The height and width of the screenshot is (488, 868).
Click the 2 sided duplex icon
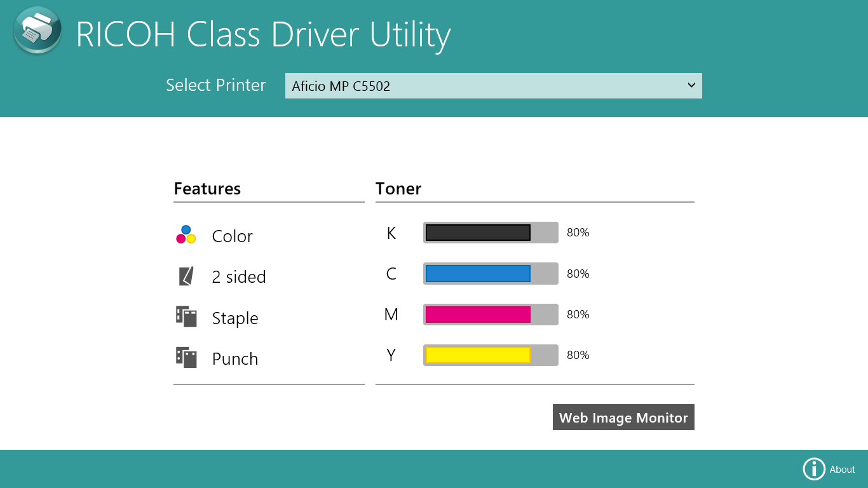[x=186, y=276]
